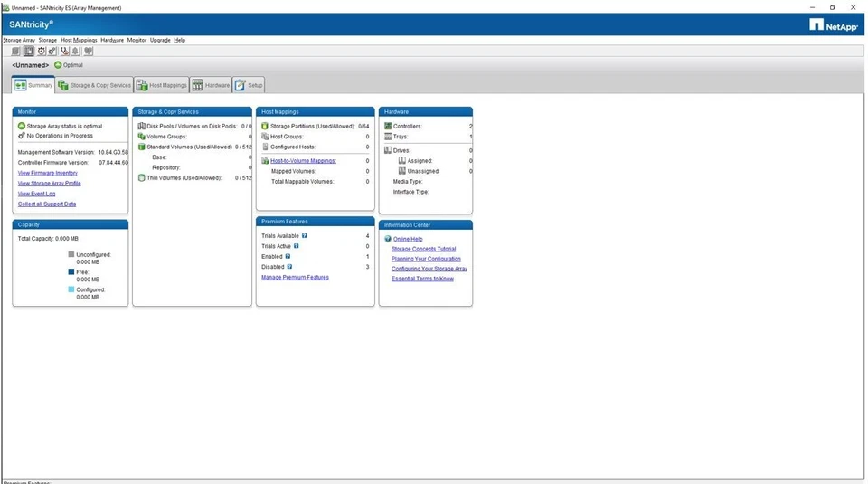Click the Unassigned drives icon
Screen dimensions: 868x484
(x=401, y=171)
